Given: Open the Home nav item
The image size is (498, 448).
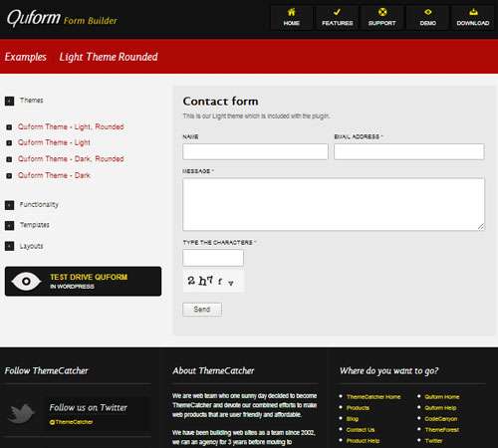Looking at the screenshot, I should click(292, 18).
